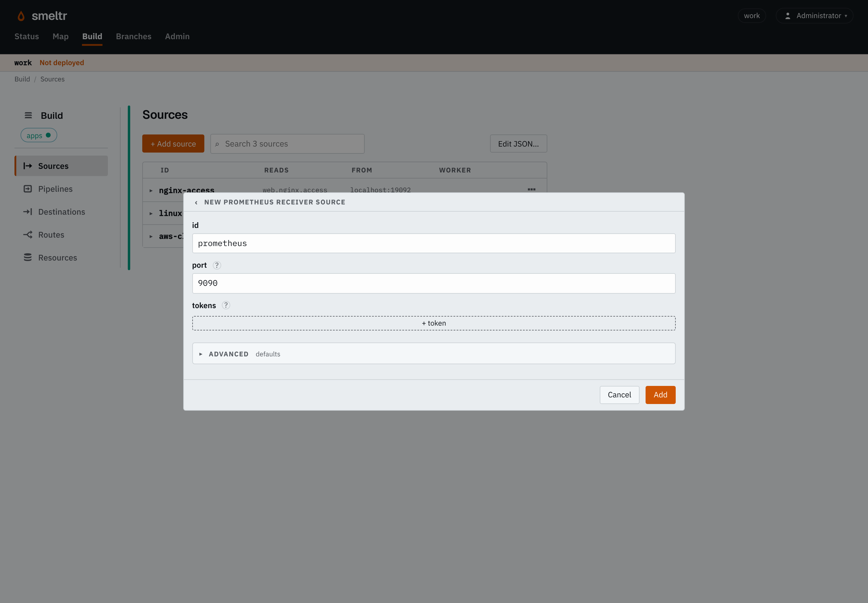The image size is (868, 603).
Task: Click the localhost:19092 cell
Action: point(380,190)
